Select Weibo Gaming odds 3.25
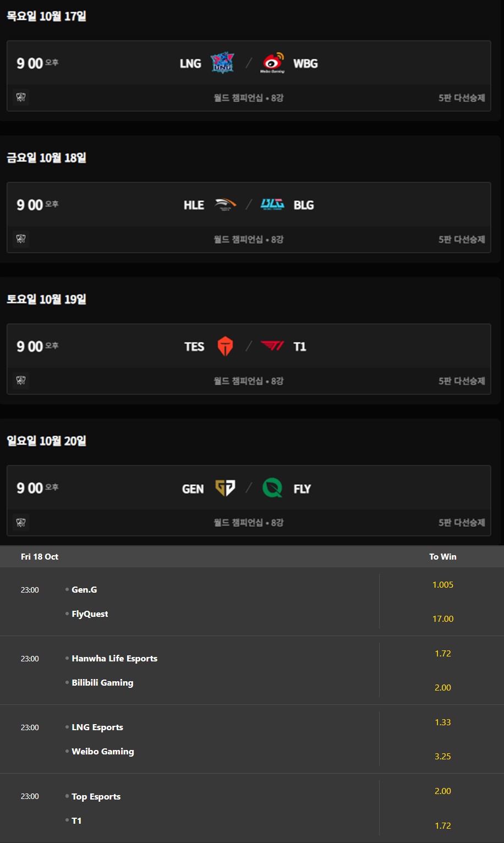 443,756
